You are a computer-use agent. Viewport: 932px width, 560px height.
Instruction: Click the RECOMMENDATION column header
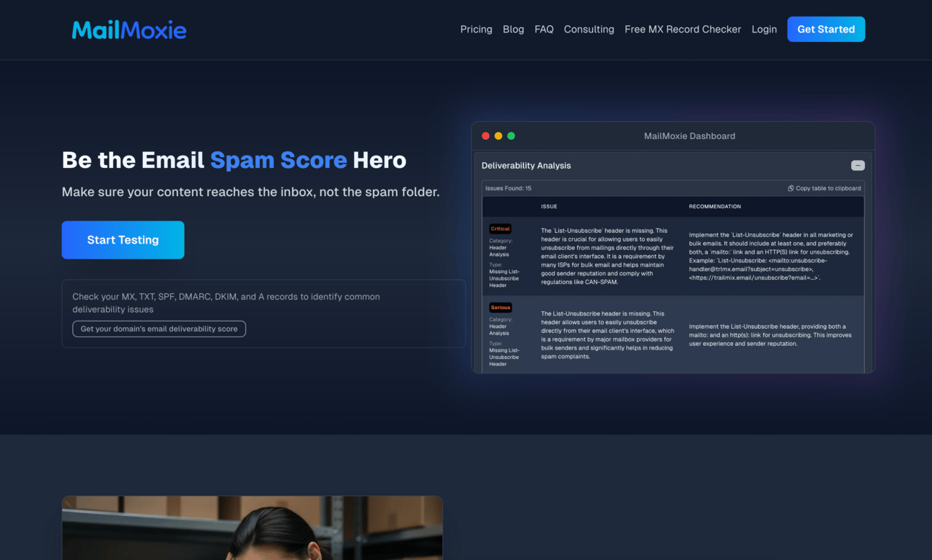tap(715, 206)
